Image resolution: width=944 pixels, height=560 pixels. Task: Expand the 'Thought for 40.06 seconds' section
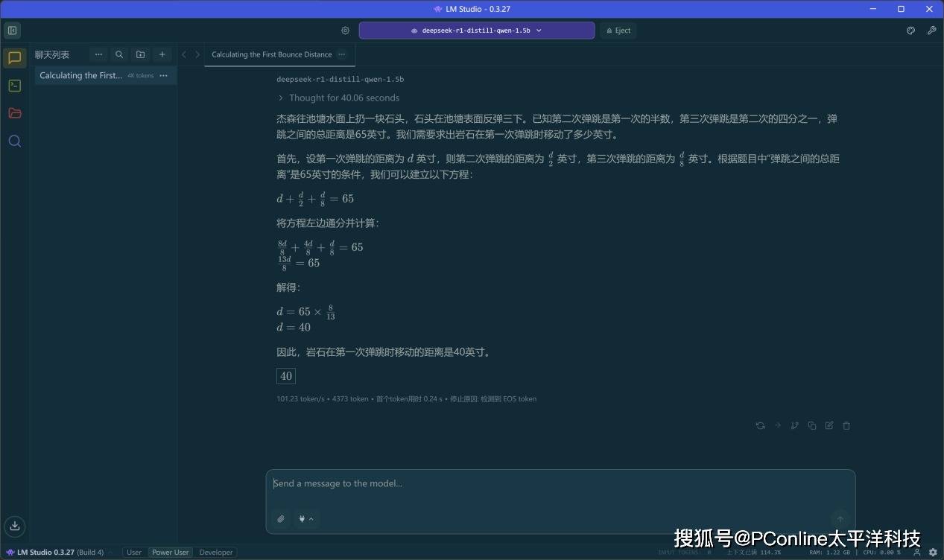(x=338, y=98)
